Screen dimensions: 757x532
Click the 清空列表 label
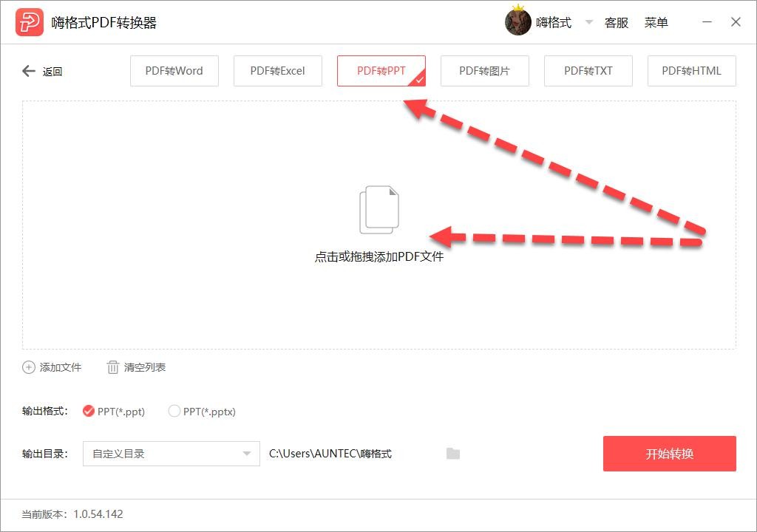click(x=145, y=367)
